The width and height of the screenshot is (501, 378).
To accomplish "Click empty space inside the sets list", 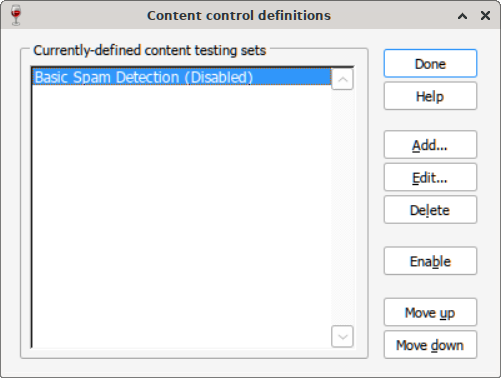I will [x=182, y=217].
